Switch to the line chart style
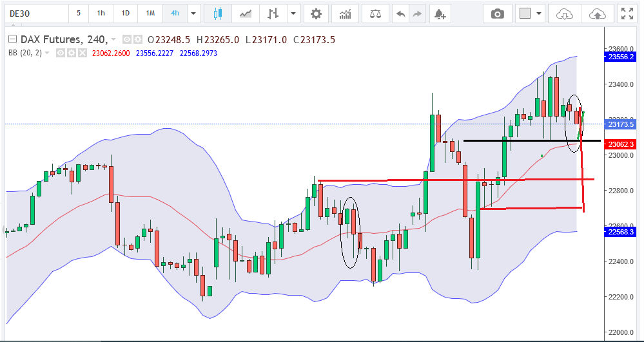This screenshot has height=342, width=644. coord(246,14)
